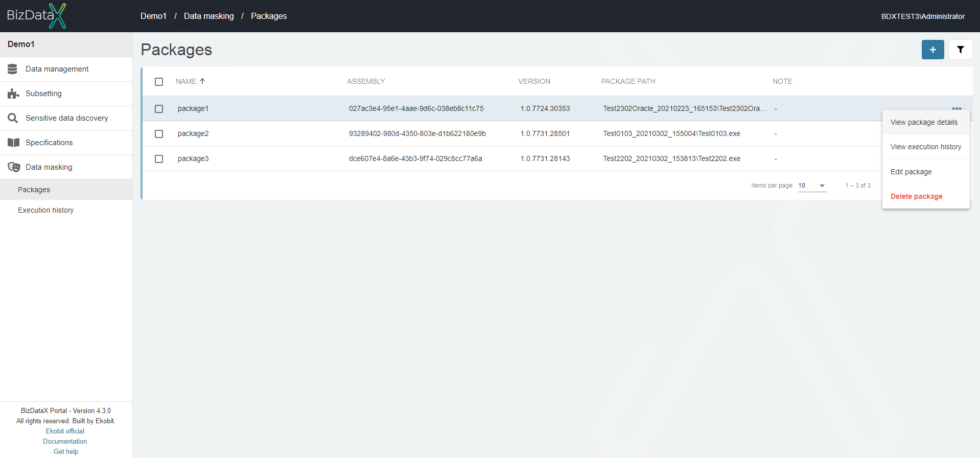The width and height of the screenshot is (980, 458).
Task: Click the Demo1 project header in sidebar
Action: pyautogui.click(x=66, y=44)
